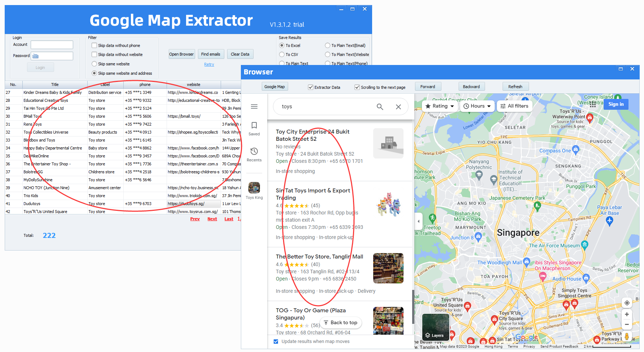Click the results list vertical scrollbar
This screenshot has height=352, width=644.
pos(413,306)
